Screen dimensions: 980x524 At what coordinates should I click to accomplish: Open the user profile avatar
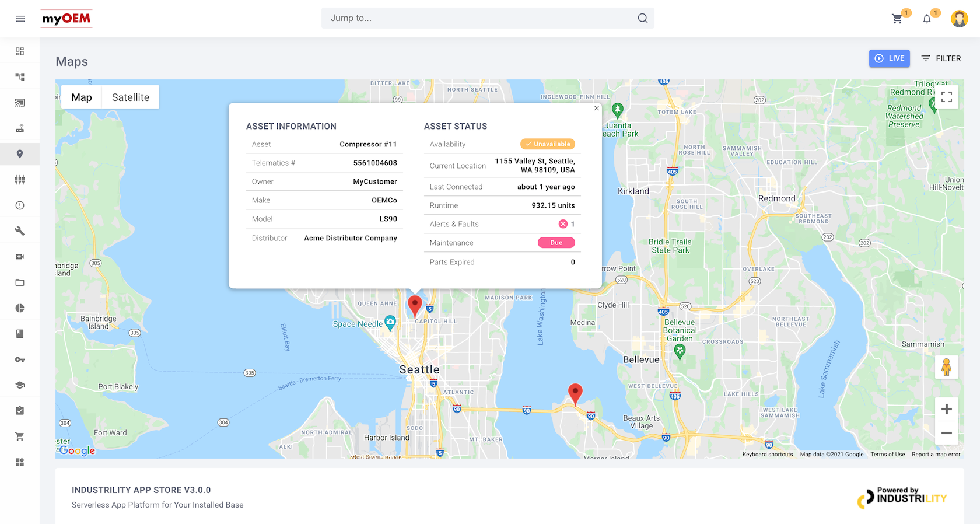click(x=960, y=19)
